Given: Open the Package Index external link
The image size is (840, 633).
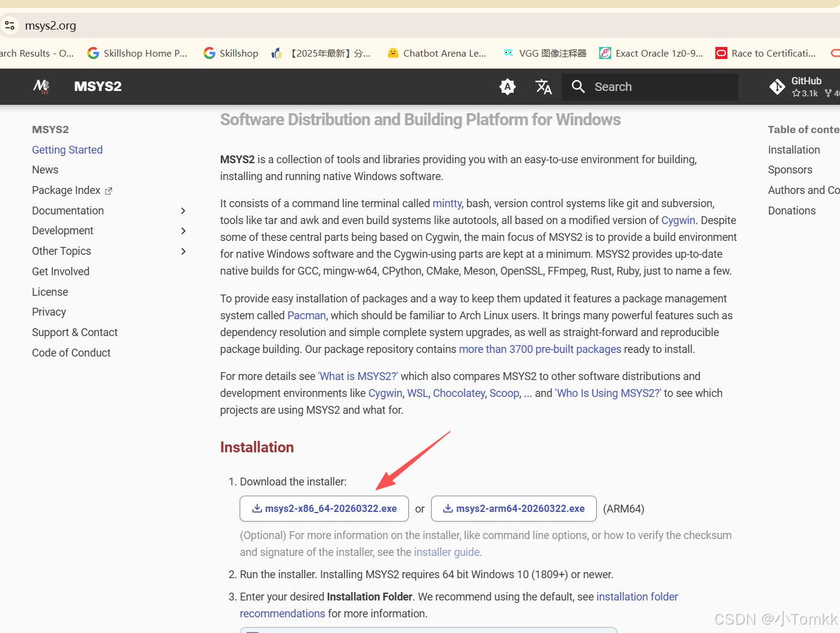Looking at the screenshot, I should 72,190.
